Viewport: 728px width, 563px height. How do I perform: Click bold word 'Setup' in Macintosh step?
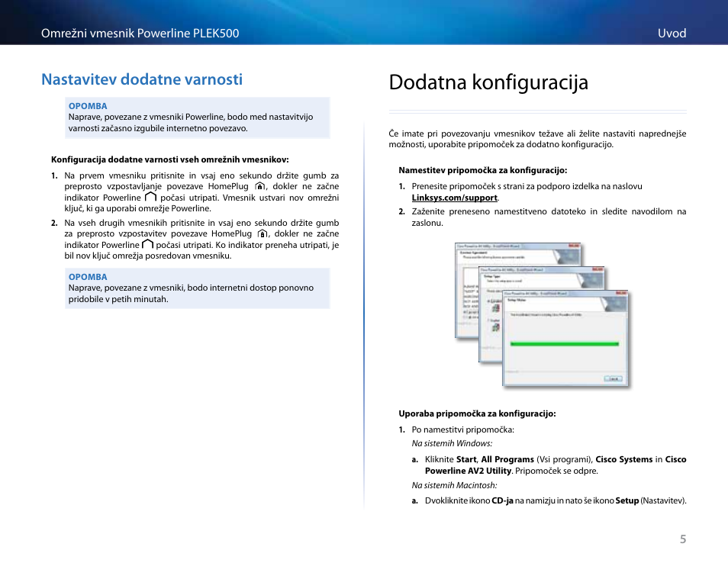(627, 500)
